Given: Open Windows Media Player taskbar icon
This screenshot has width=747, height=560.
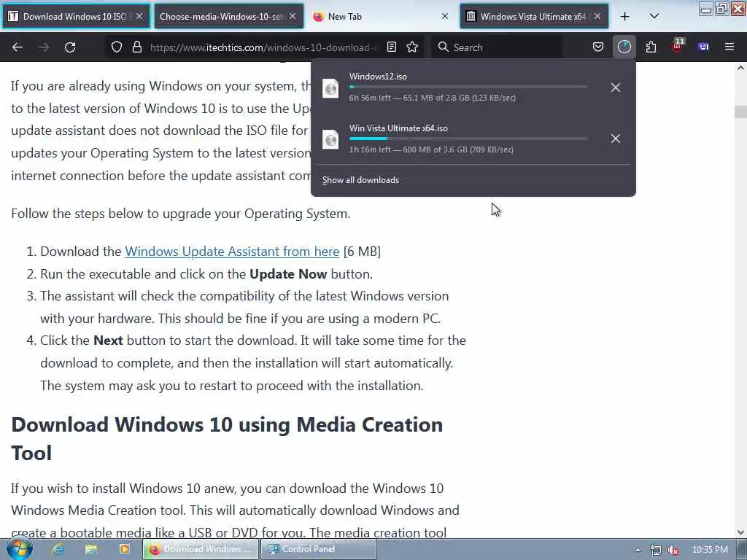Looking at the screenshot, I should (x=124, y=549).
